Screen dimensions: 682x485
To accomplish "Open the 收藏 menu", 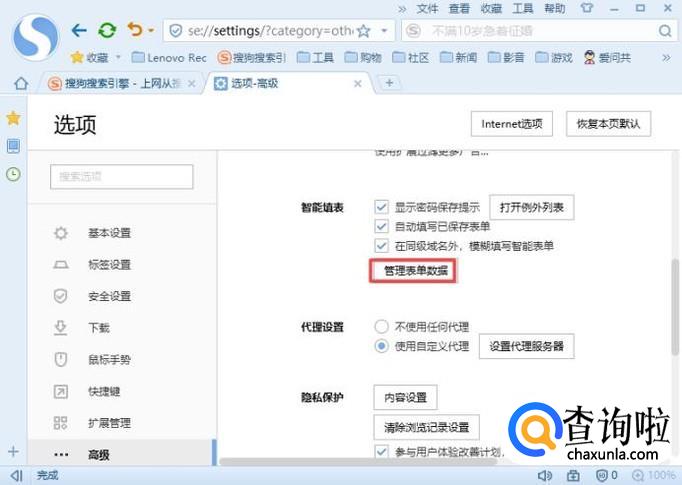I will (x=491, y=8).
